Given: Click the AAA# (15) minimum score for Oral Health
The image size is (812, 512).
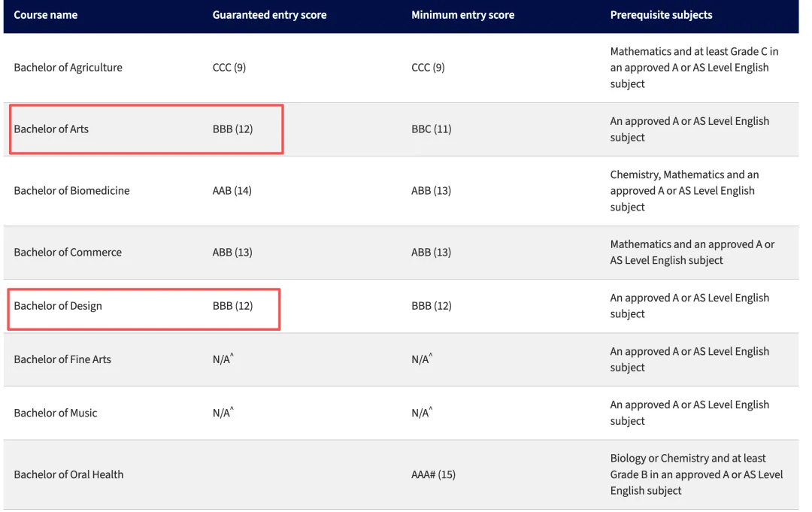Looking at the screenshot, I should [434, 474].
